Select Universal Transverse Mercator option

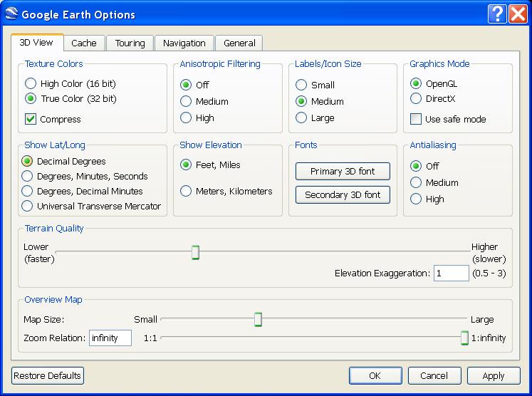point(27,207)
